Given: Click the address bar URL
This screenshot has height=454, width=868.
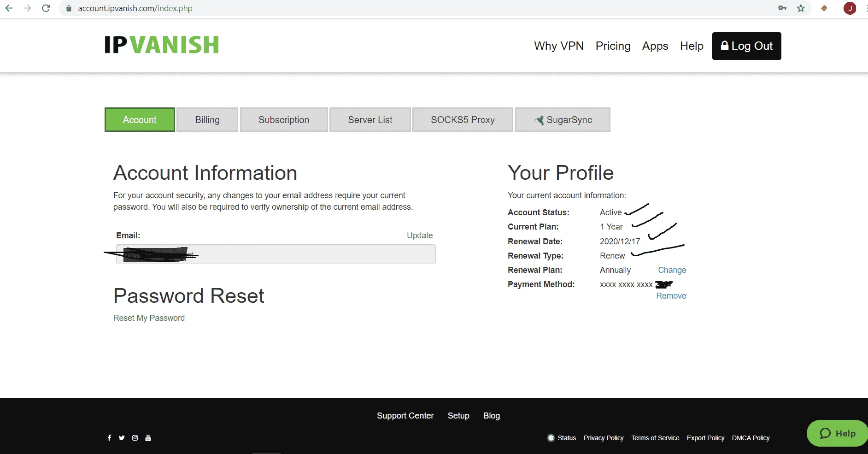Looking at the screenshot, I should (x=135, y=8).
